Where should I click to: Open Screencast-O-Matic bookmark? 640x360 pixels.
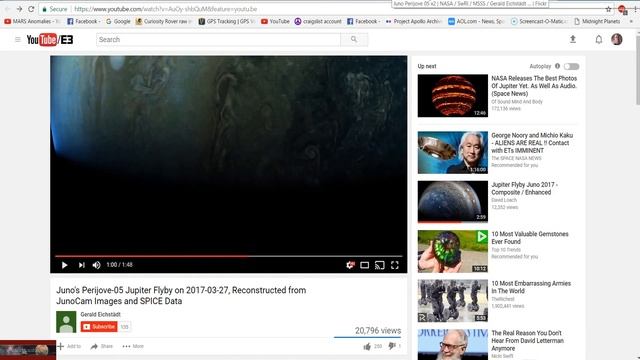538,21
